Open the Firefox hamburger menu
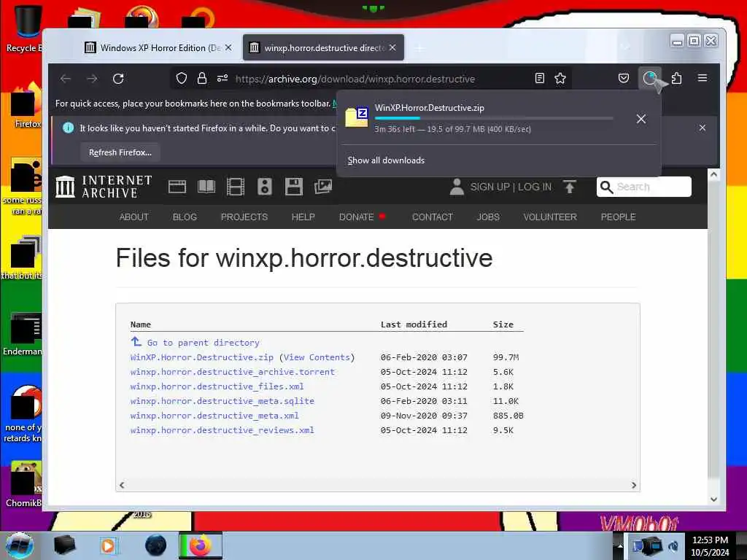The image size is (747, 560). pyautogui.click(x=703, y=78)
